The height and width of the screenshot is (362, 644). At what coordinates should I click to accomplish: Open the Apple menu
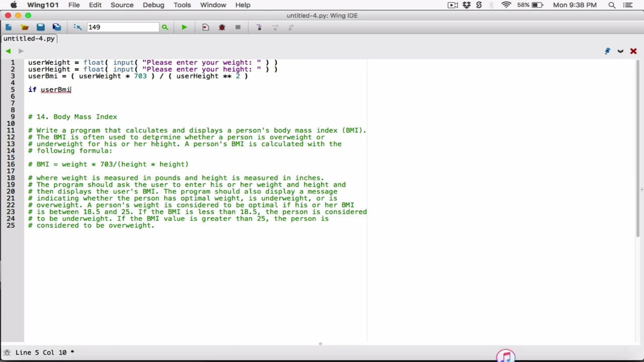tap(14, 5)
